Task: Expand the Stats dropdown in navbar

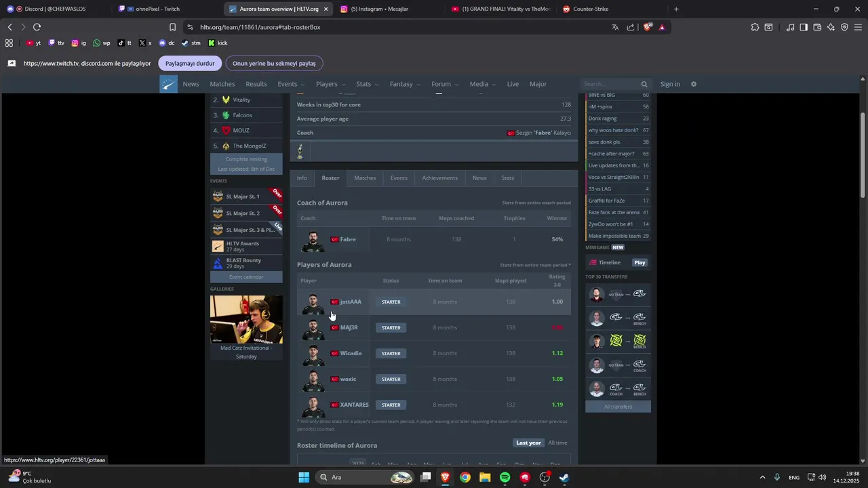Action: tap(368, 84)
